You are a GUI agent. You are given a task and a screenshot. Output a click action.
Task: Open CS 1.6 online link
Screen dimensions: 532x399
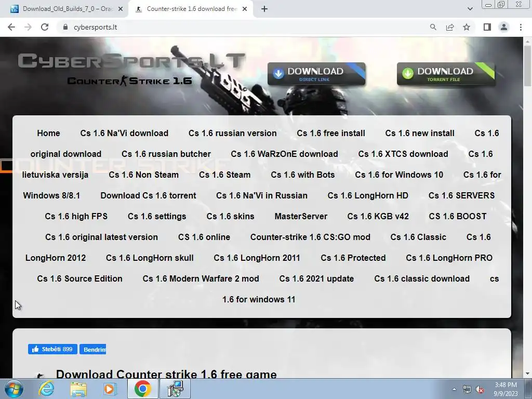(x=204, y=237)
